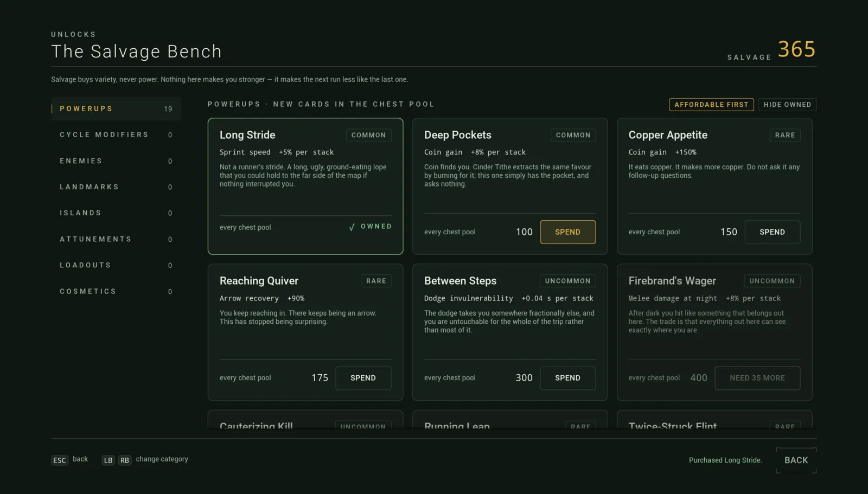Click The Salvage Bench heading

coord(137,52)
